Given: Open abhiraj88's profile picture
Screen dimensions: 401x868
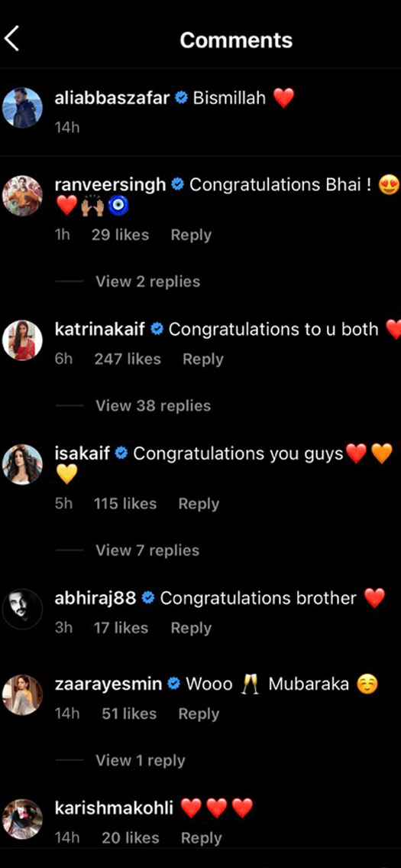Looking at the screenshot, I should pyautogui.click(x=23, y=609).
